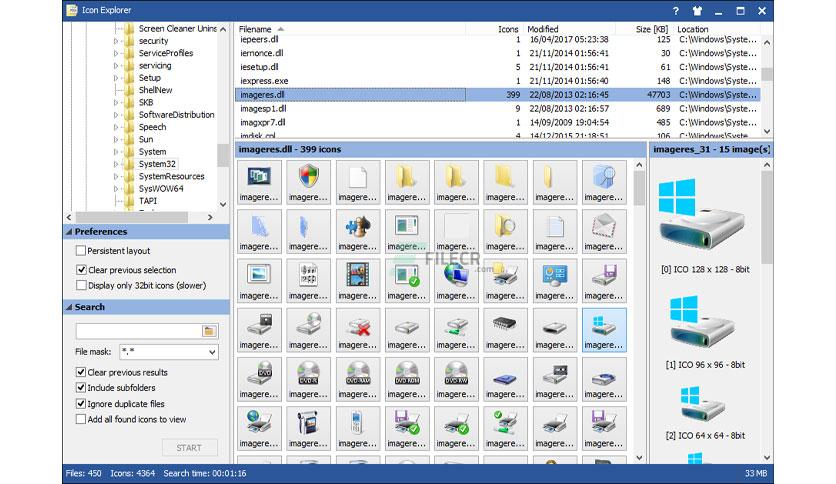Select the mail envelope icon thumbnail
Screen dimensions: 836x484
604,231
